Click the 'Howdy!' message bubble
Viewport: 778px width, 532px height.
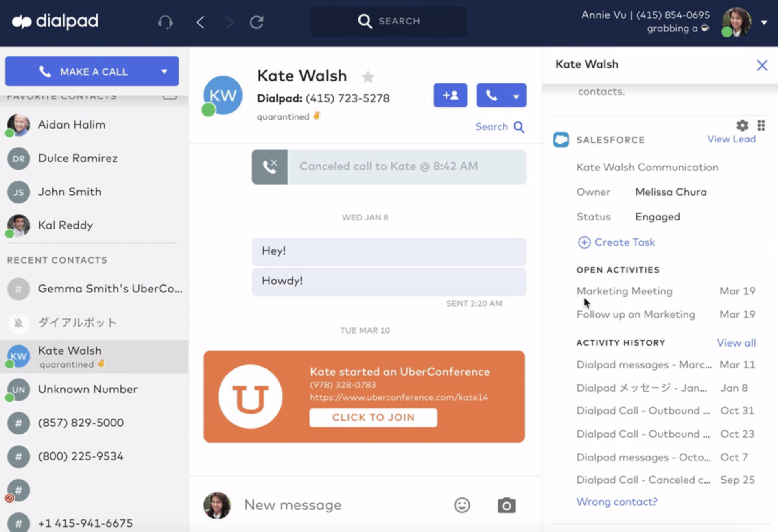(x=389, y=281)
